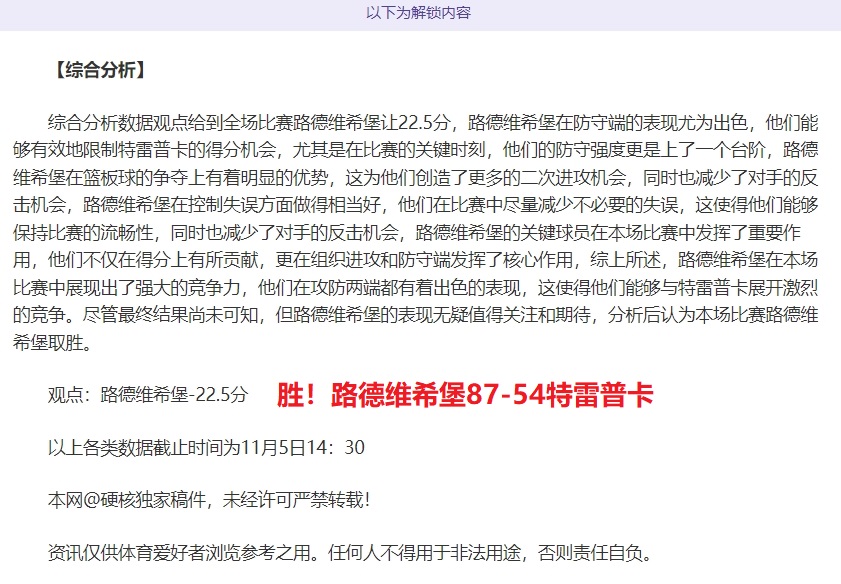Viewport: 841px width, 584px height.
Task: Click the line beginning '比赛中展现出了强大的竞争力'
Action: tap(416, 287)
